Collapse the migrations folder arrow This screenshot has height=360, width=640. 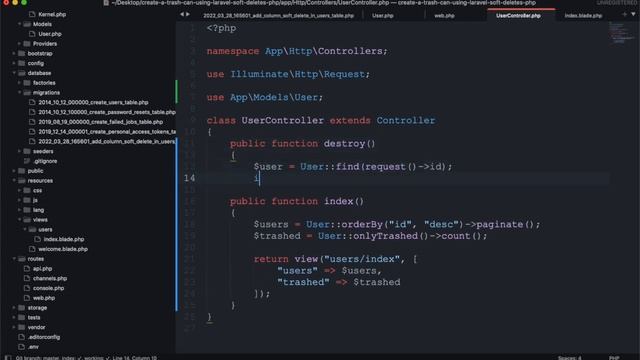tap(19, 93)
